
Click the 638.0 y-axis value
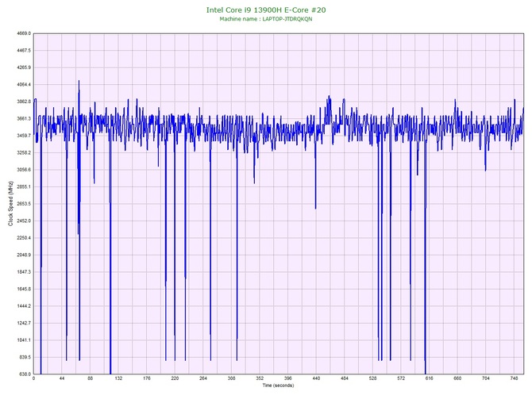pyautogui.click(x=22, y=374)
